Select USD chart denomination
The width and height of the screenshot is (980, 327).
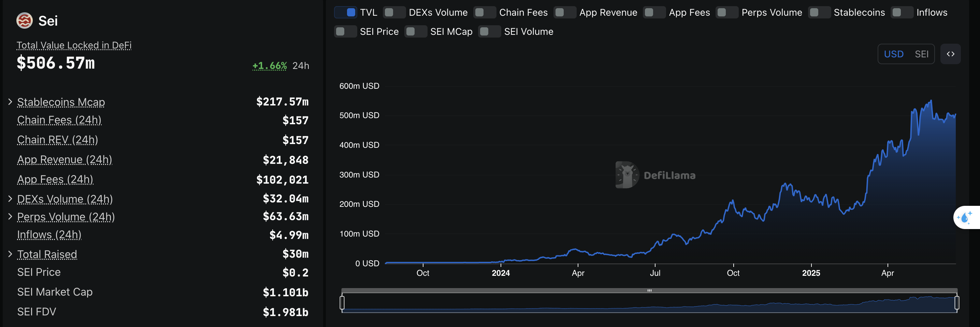[x=893, y=54]
